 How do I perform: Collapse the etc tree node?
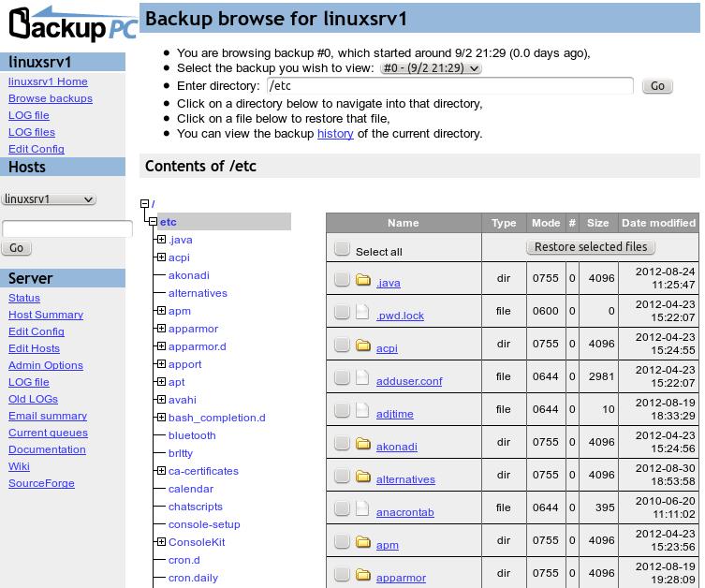pyautogui.click(x=154, y=222)
